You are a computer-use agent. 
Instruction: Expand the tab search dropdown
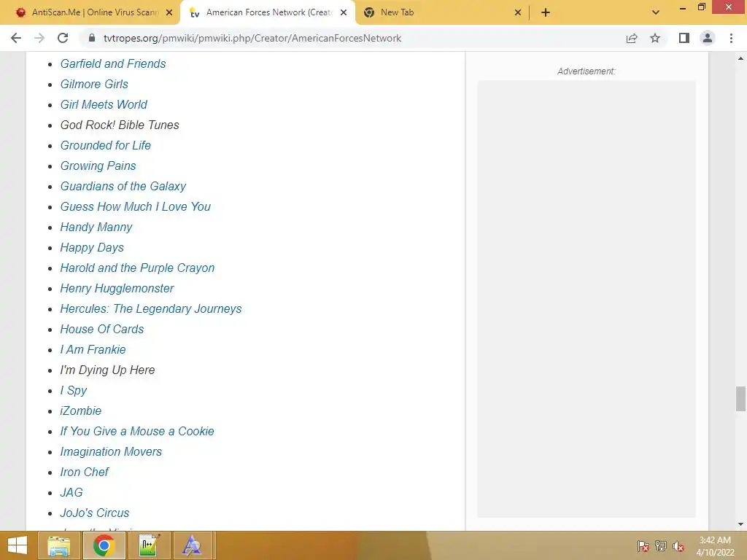point(656,12)
